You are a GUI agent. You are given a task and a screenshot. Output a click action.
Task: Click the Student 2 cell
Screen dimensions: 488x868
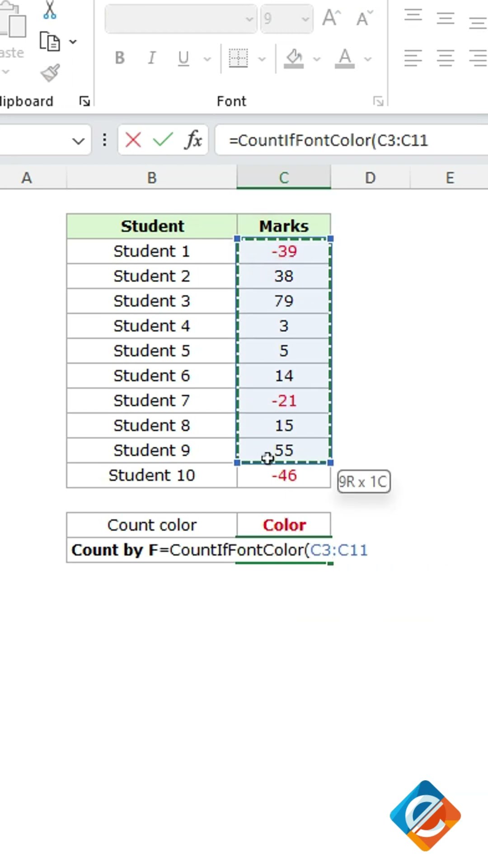[152, 276]
